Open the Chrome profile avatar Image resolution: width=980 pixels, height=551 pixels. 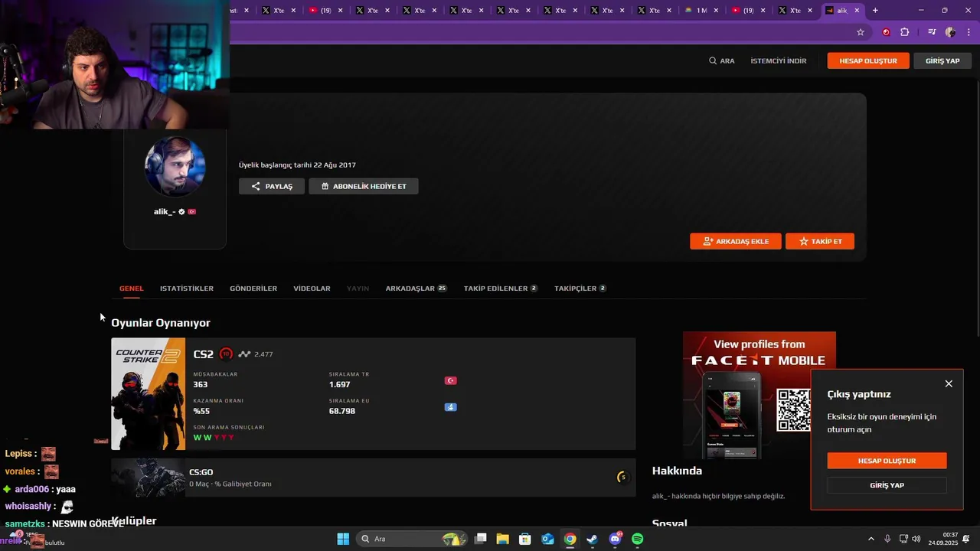[950, 32]
